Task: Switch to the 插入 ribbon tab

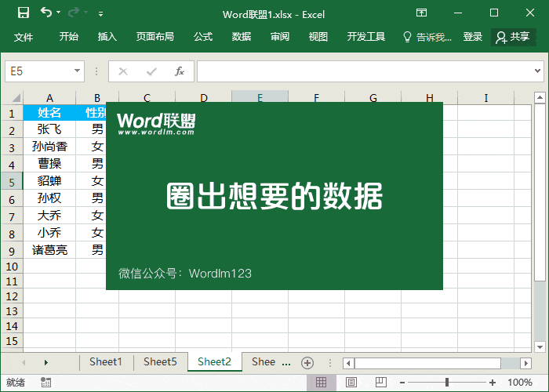Action: click(107, 36)
